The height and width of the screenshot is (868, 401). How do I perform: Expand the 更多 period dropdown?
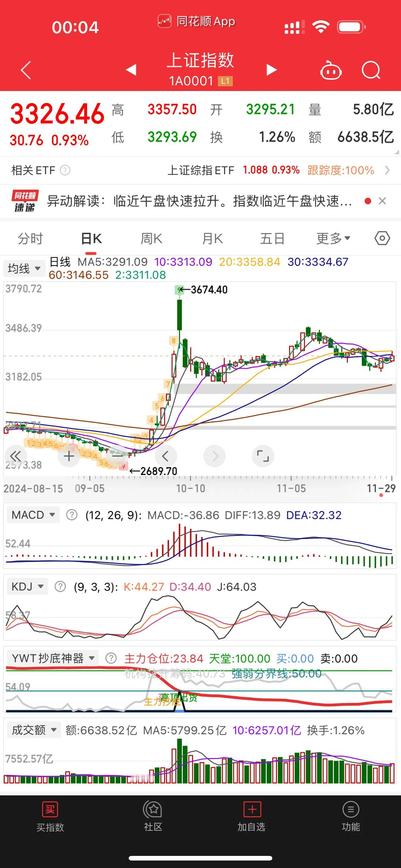coord(333,238)
